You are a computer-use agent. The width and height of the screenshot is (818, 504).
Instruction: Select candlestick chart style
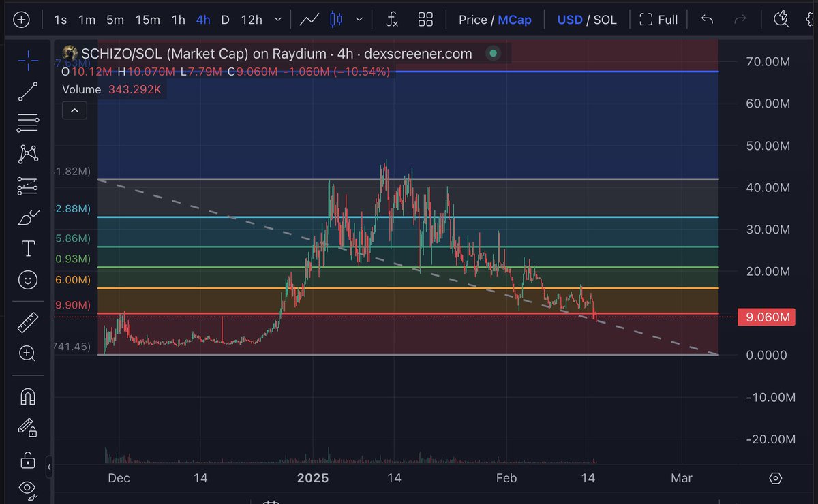336,20
